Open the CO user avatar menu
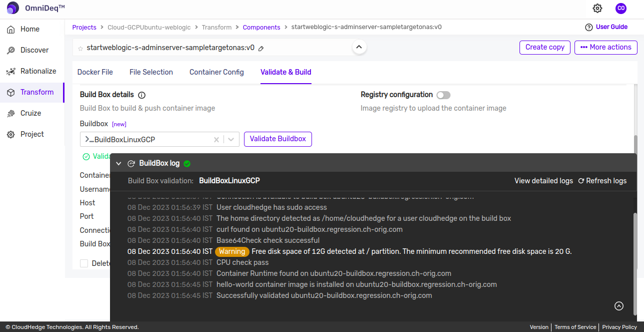This screenshot has width=644, height=332. click(621, 8)
